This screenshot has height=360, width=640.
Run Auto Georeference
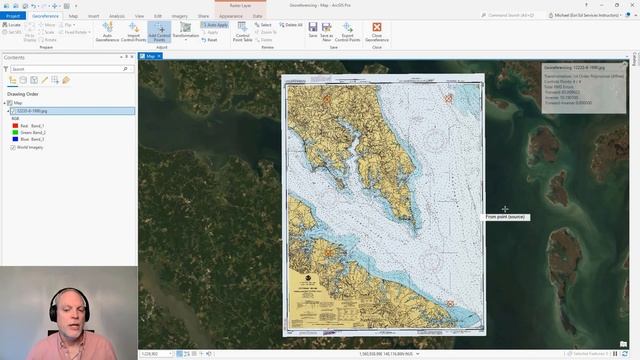pos(107,32)
